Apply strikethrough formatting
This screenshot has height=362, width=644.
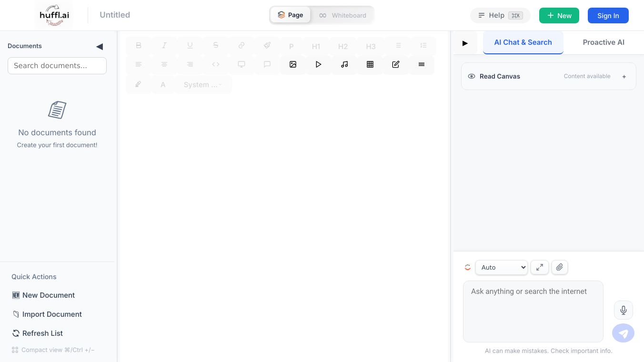click(x=216, y=46)
